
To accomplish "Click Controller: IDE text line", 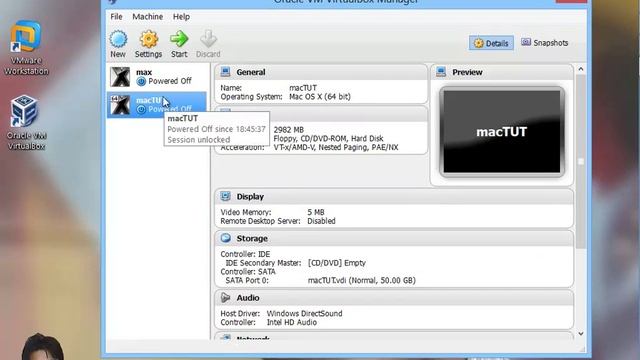I will click(x=245, y=254).
